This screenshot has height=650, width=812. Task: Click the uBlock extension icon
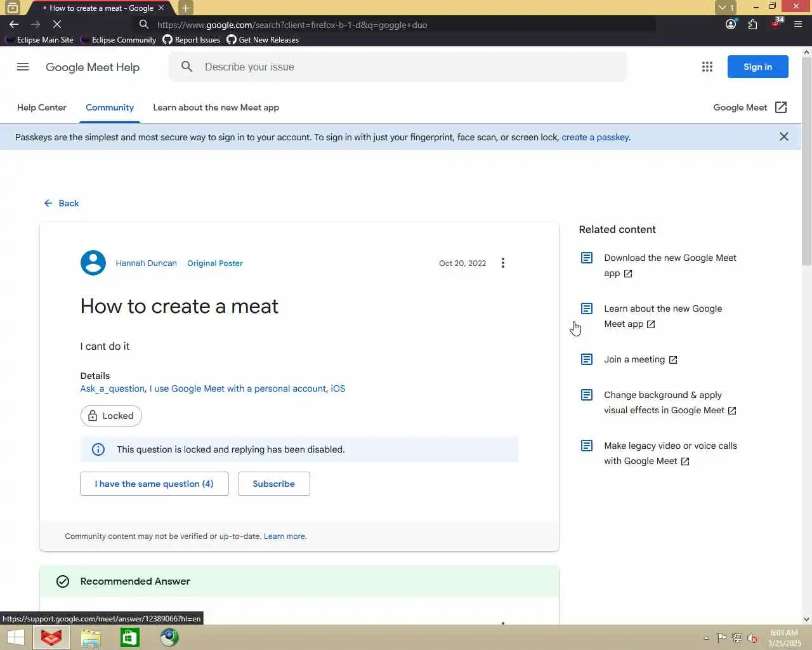click(x=776, y=23)
